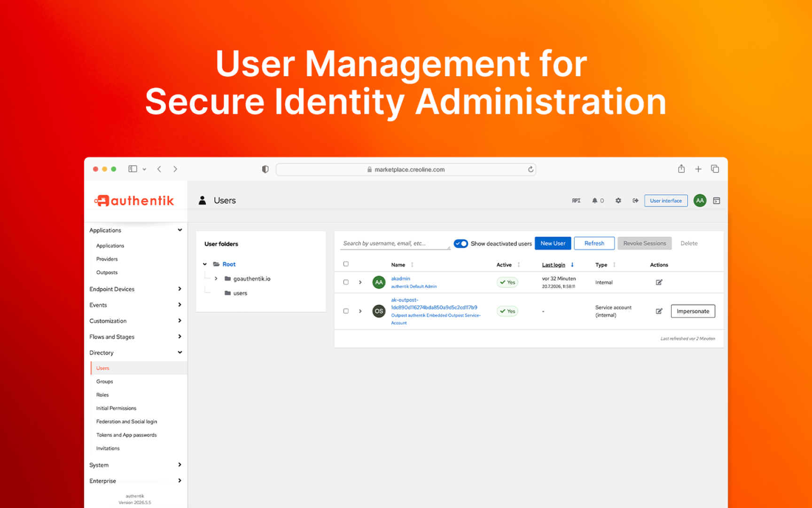The width and height of the screenshot is (812, 508).
Task: Click the browser sidebar toggle icon
Action: point(133,169)
